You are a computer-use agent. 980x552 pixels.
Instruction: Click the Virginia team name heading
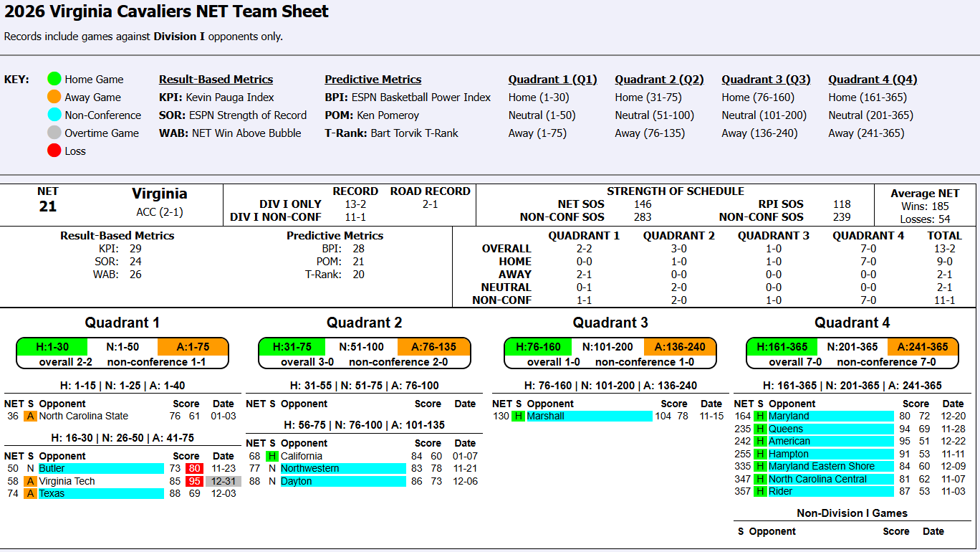159,194
